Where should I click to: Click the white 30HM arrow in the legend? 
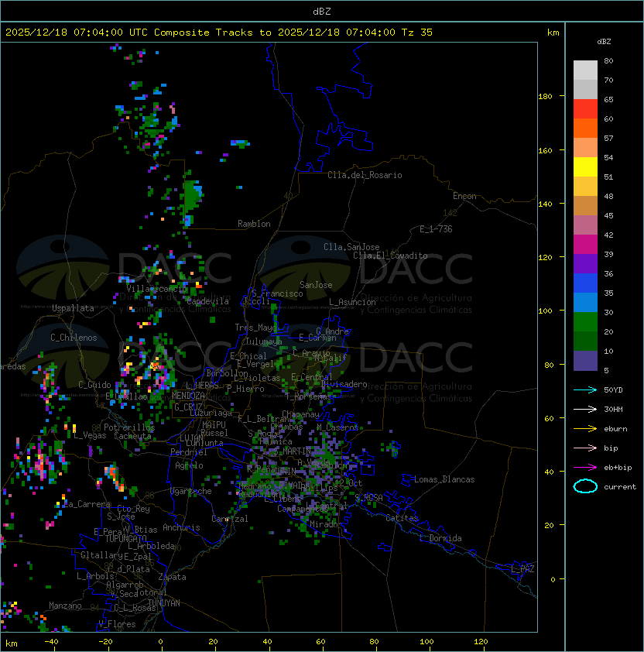click(585, 409)
